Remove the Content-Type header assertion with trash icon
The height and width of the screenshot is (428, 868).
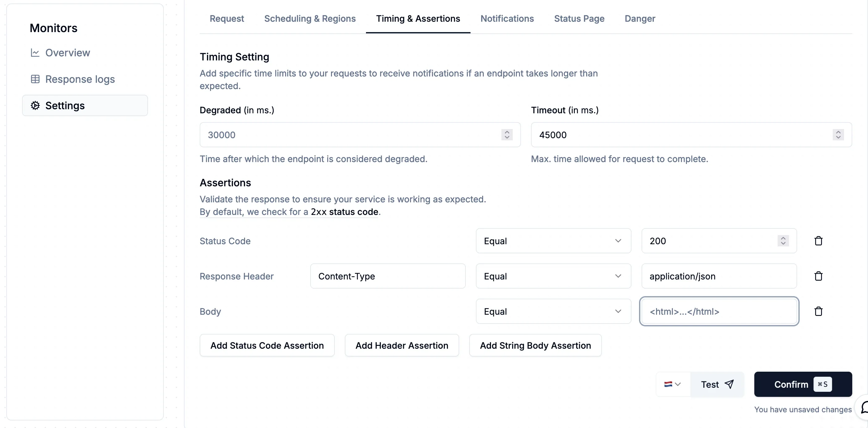(x=819, y=276)
